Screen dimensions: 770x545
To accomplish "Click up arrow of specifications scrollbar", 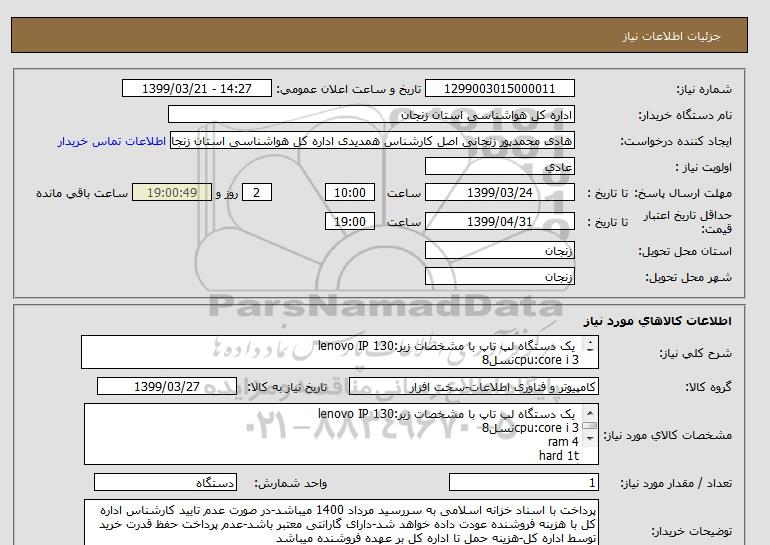I will 590,412.
